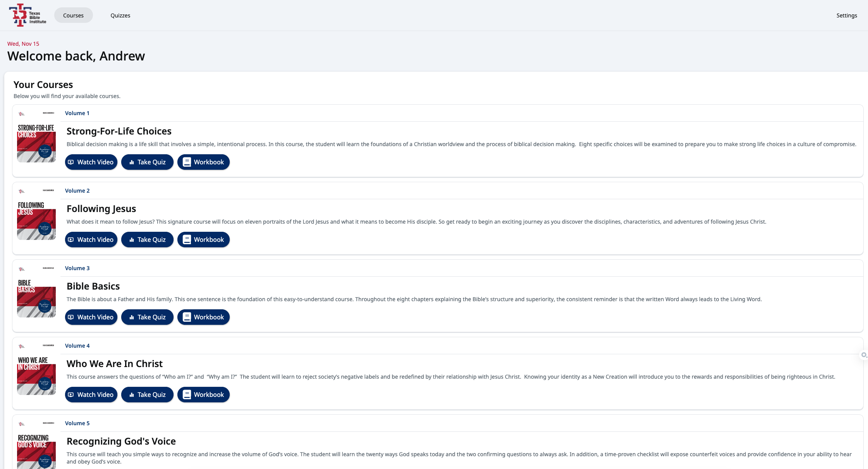This screenshot has width=868, height=469.
Task: Open Settings in the top bar
Action: tap(847, 16)
